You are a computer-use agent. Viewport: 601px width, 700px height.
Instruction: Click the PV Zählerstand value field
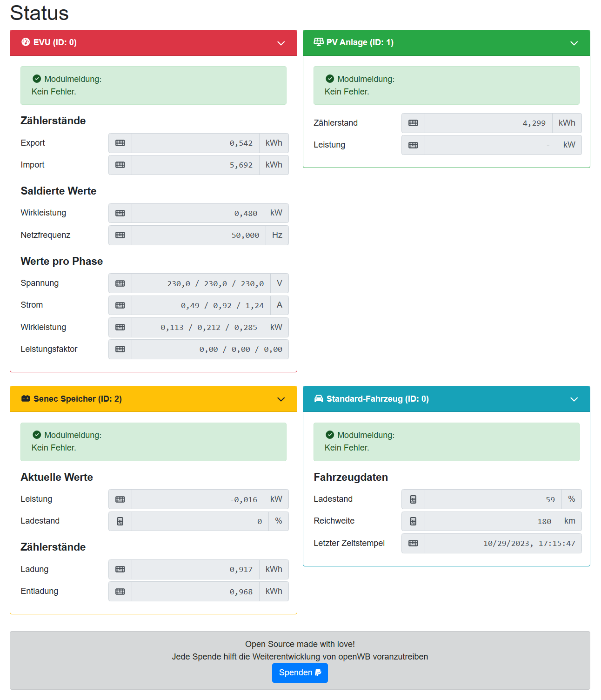pos(488,123)
